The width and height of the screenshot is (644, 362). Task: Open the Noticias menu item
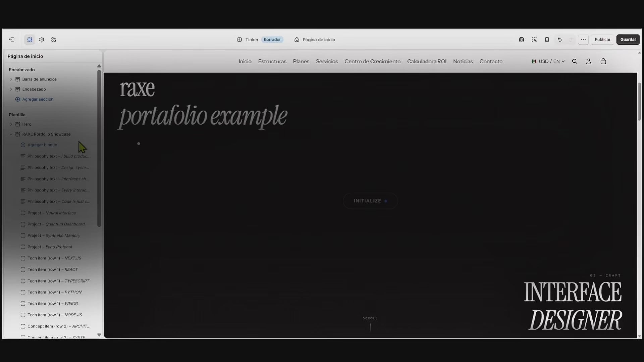coord(463,61)
